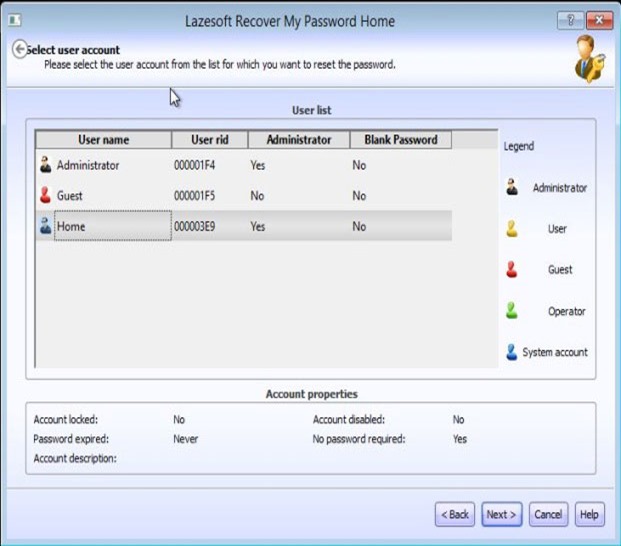Click the app icon in the title bar
The height and width of the screenshot is (546, 621).
pyautogui.click(x=15, y=20)
